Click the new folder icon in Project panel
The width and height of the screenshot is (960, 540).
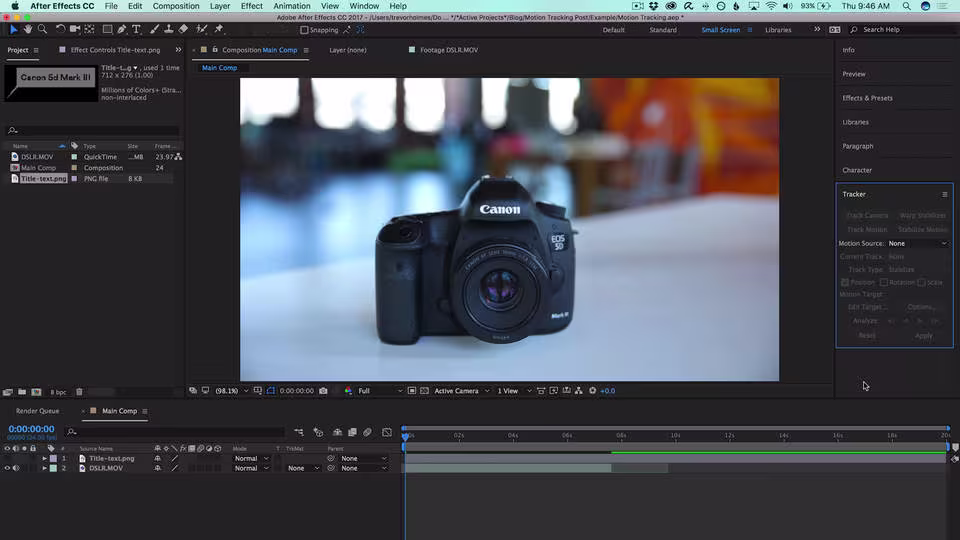22,392
